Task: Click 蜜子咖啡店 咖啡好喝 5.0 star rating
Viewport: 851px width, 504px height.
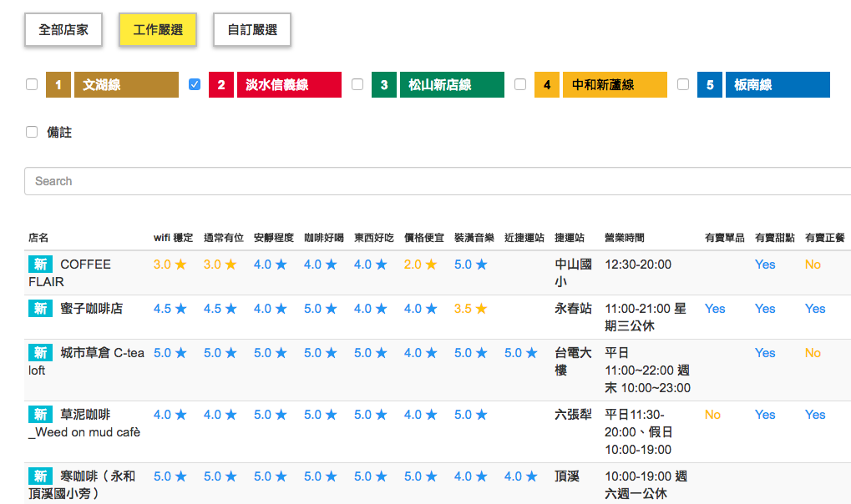Action: pyautogui.click(x=320, y=309)
